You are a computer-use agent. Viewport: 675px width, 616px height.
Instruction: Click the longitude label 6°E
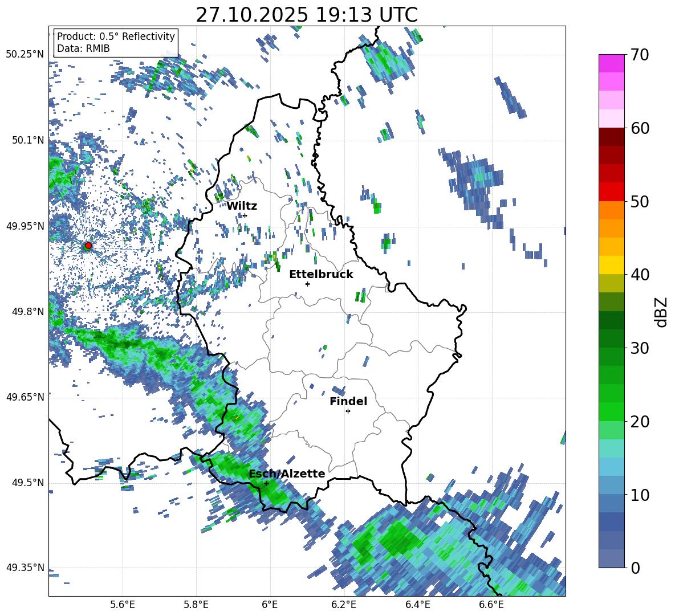[x=270, y=605]
